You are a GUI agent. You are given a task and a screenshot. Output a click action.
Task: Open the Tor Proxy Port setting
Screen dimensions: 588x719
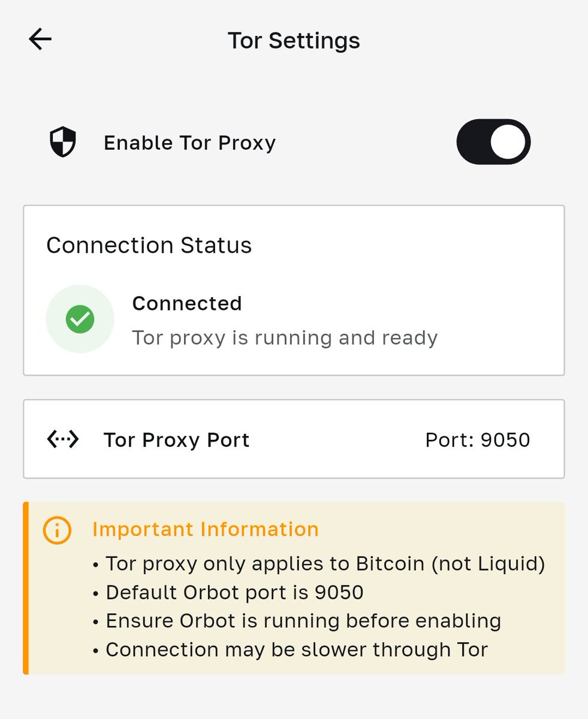coord(177,440)
